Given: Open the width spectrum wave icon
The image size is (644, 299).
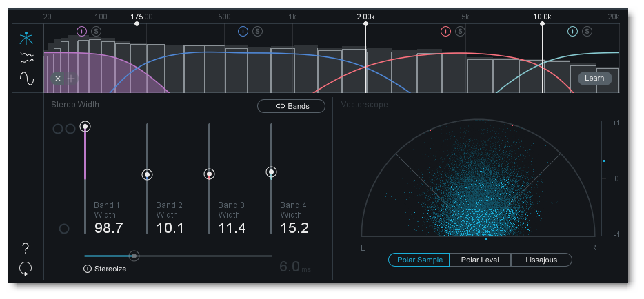Looking at the screenshot, I should pos(26,59).
